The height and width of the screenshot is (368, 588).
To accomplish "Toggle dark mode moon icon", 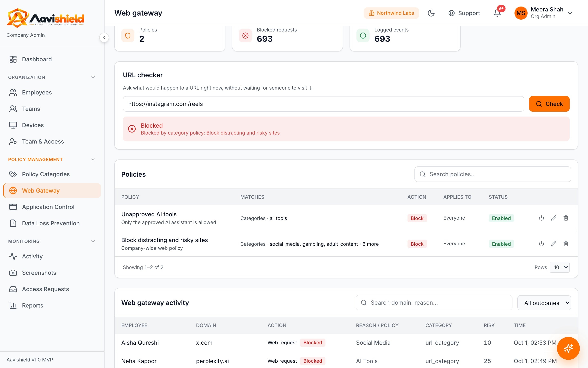I will 431,13.
